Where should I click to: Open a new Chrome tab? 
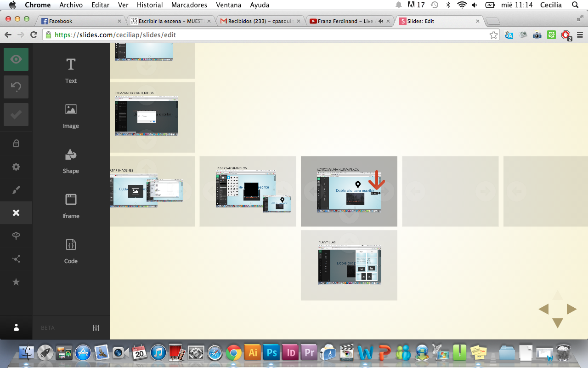493,21
